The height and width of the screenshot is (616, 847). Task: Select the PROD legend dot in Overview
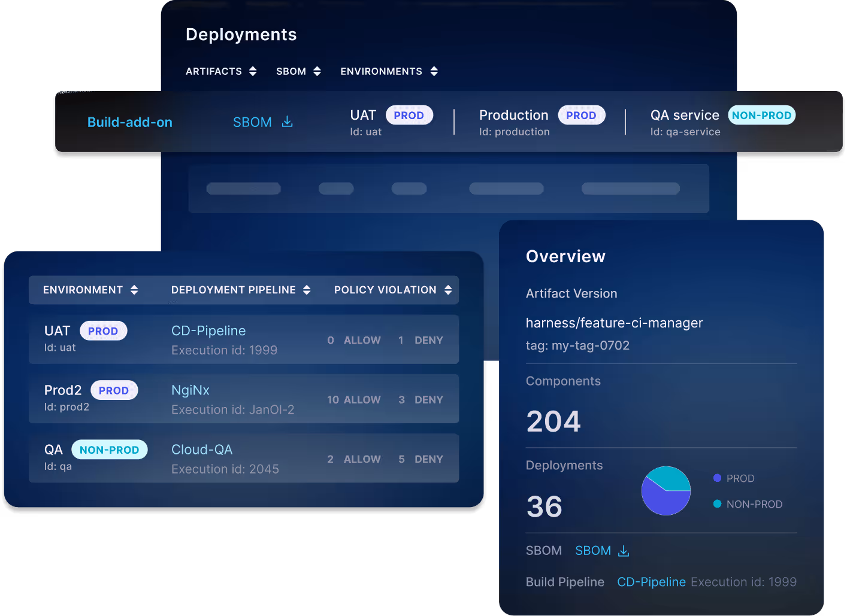coord(716,478)
